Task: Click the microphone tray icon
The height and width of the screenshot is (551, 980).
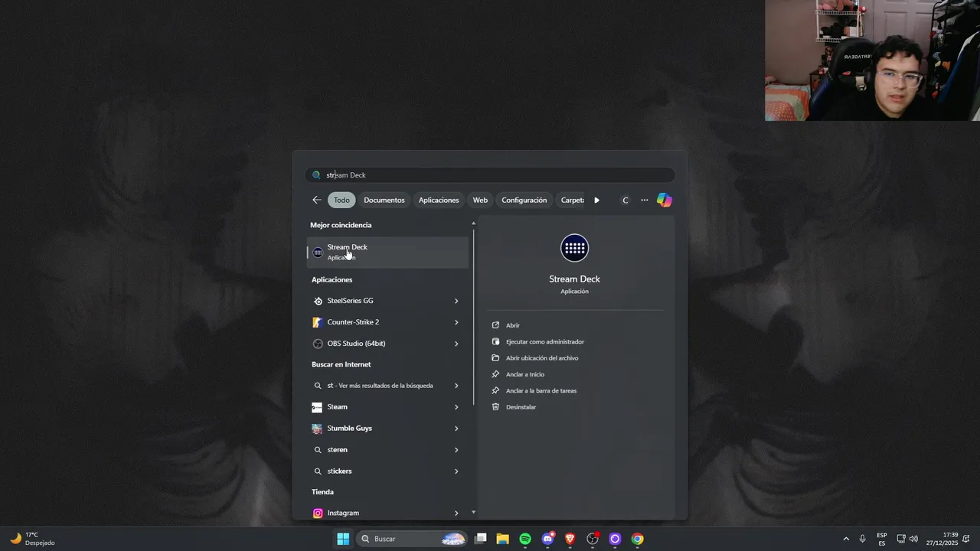Action: coord(863,539)
